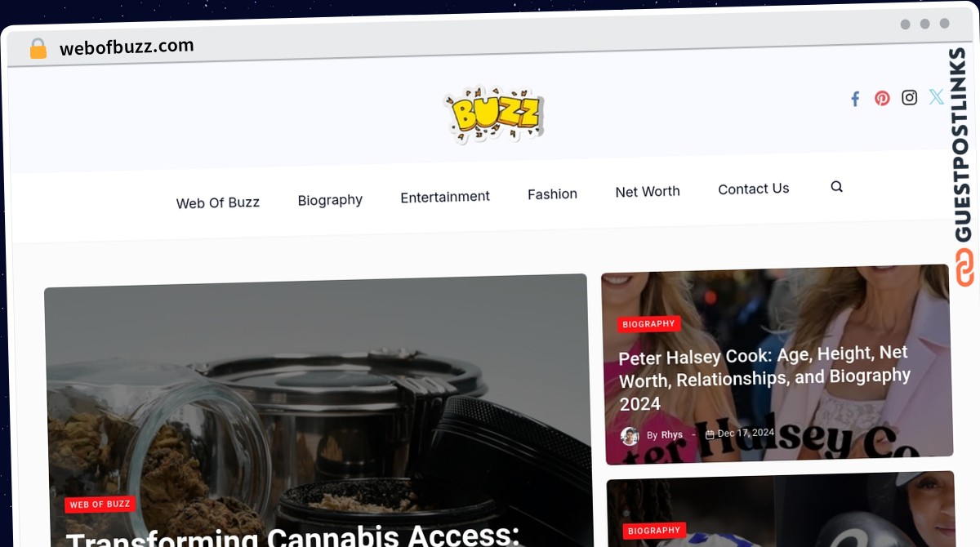Open the Instagram social icon
Screen dimensions: 980x547
(x=909, y=97)
